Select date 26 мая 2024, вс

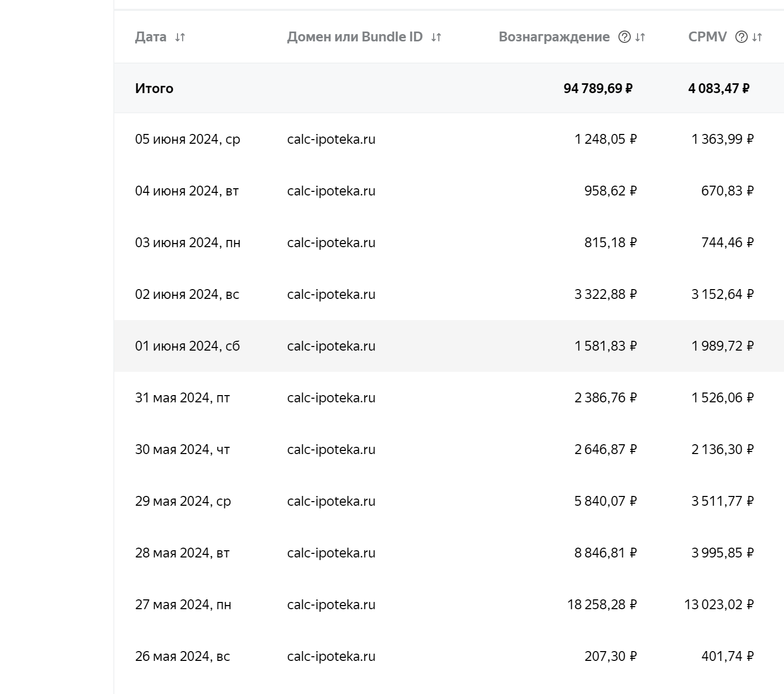[183, 656]
